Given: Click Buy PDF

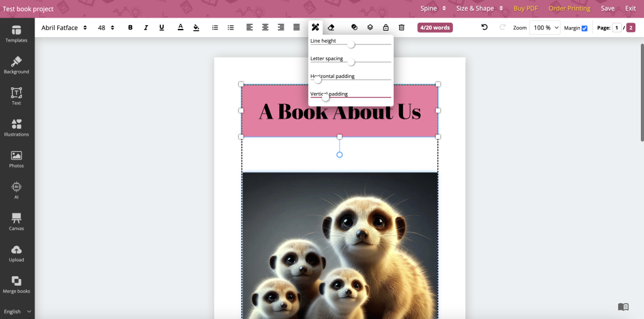Looking at the screenshot, I should (526, 8).
